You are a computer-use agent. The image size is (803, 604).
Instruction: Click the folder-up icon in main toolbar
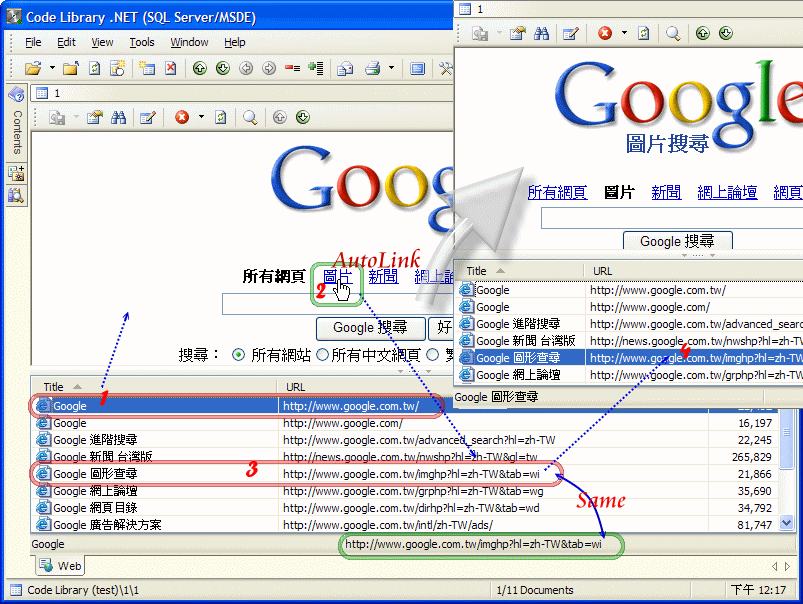(71, 68)
